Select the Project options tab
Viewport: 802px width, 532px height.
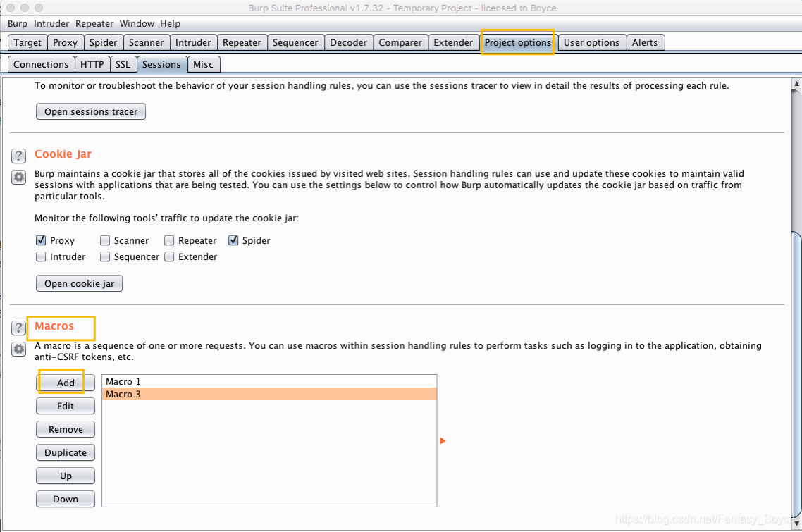click(517, 42)
